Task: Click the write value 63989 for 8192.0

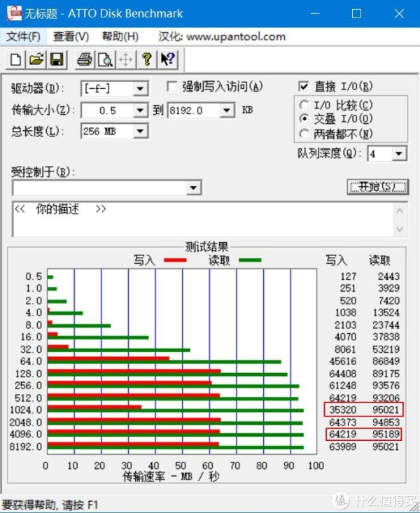Action: (x=343, y=447)
